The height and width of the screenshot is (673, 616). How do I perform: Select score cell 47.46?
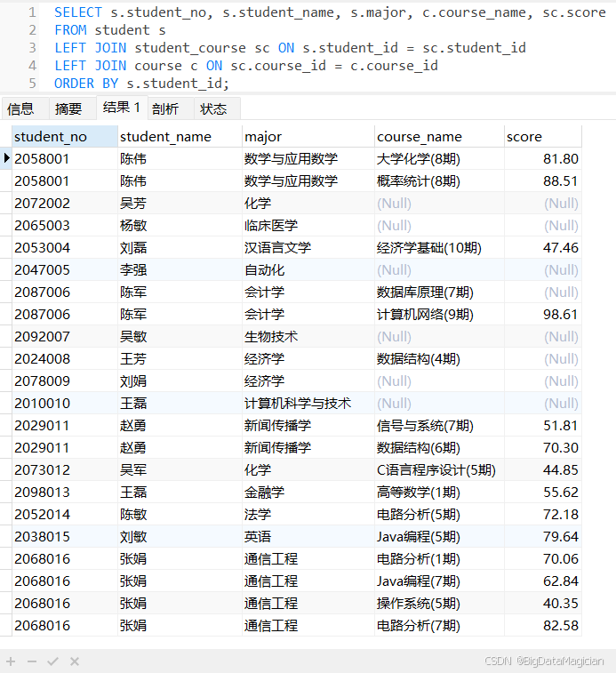[542, 248]
